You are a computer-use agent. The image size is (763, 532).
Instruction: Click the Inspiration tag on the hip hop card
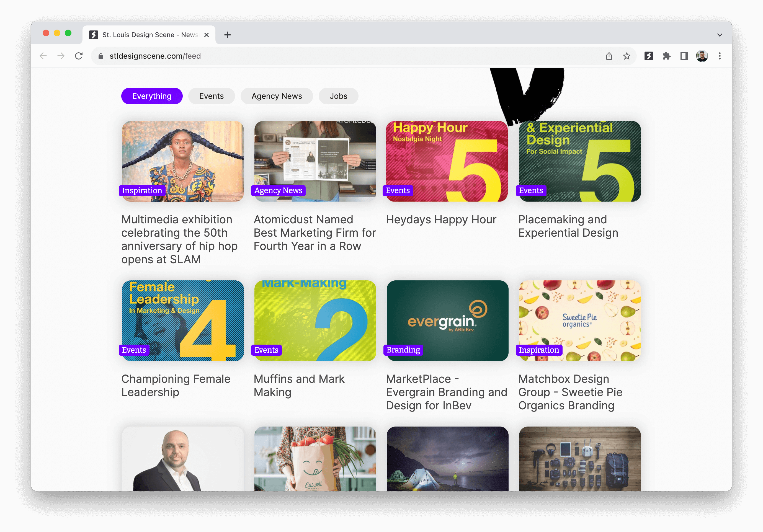click(142, 190)
